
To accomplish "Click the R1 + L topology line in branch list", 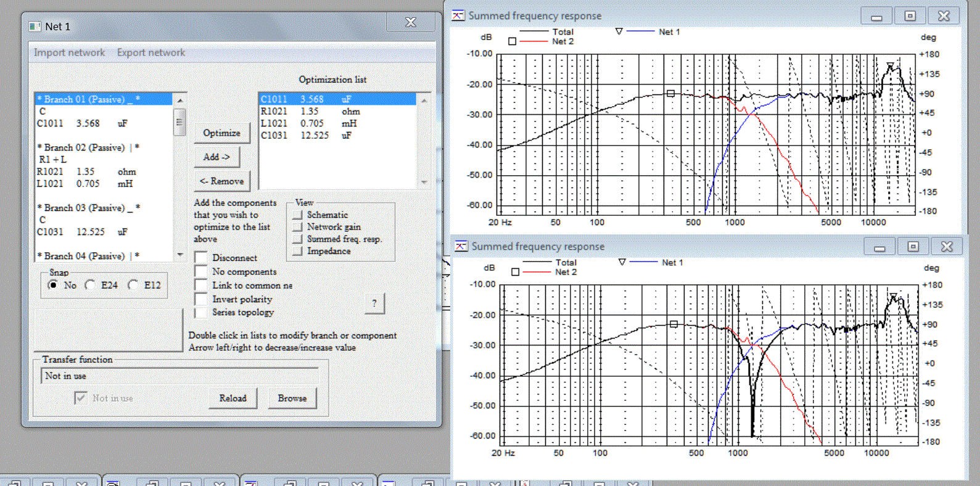I will (x=104, y=159).
